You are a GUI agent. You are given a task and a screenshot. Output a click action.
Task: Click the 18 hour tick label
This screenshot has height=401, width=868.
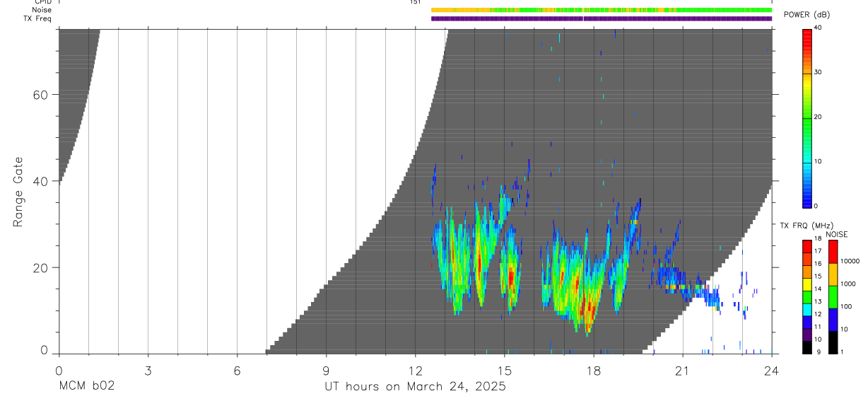(594, 370)
